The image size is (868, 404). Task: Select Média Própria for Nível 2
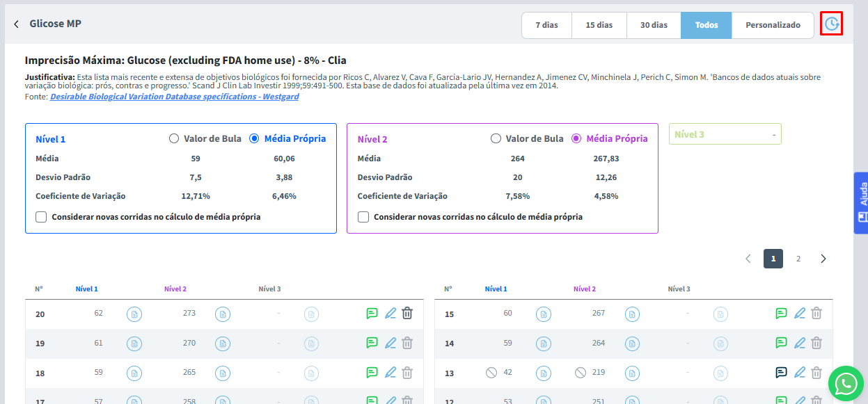[x=576, y=138]
